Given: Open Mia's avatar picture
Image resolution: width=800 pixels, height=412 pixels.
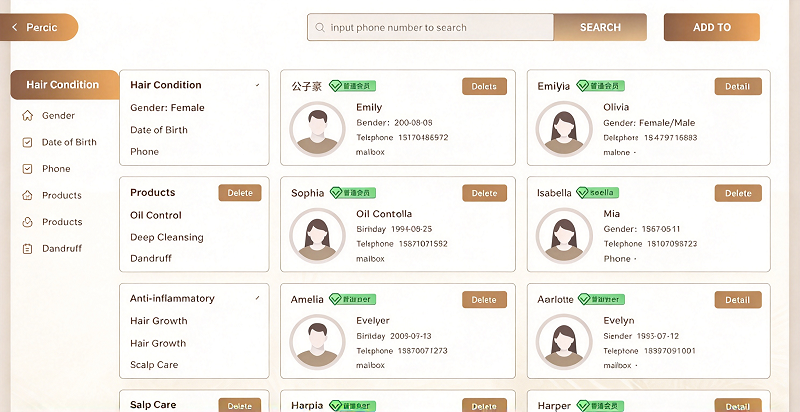Looking at the screenshot, I should coord(564,236).
